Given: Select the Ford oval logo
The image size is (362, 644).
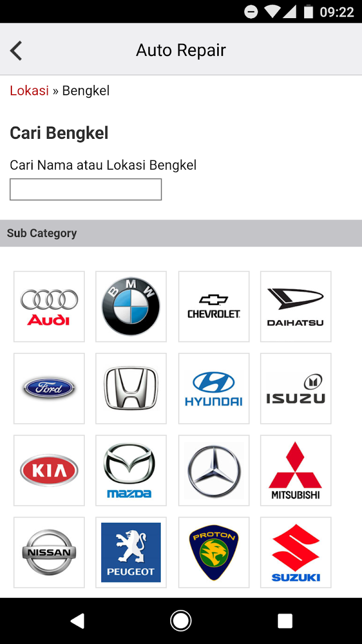Looking at the screenshot, I should coord(49,388).
